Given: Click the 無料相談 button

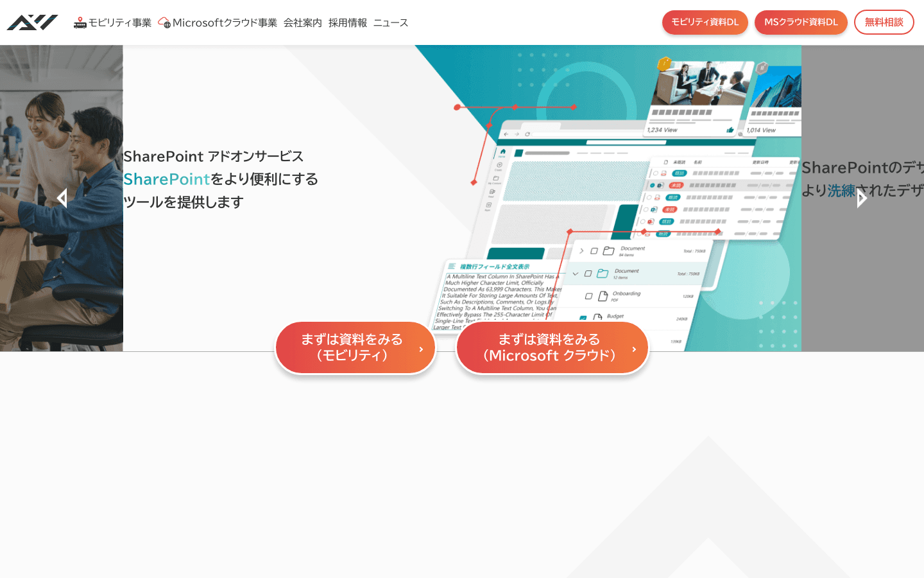Looking at the screenshot, I should tap(884, 22).
